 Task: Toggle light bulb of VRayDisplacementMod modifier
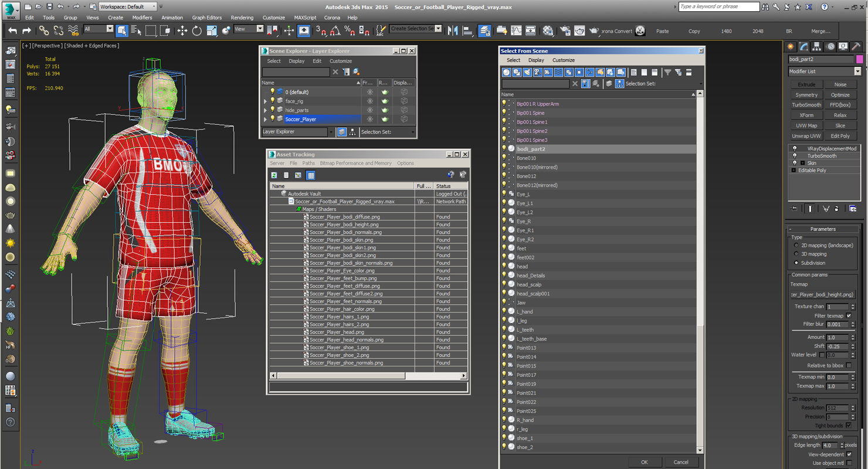pyautogui.click(x=795, y=149)
